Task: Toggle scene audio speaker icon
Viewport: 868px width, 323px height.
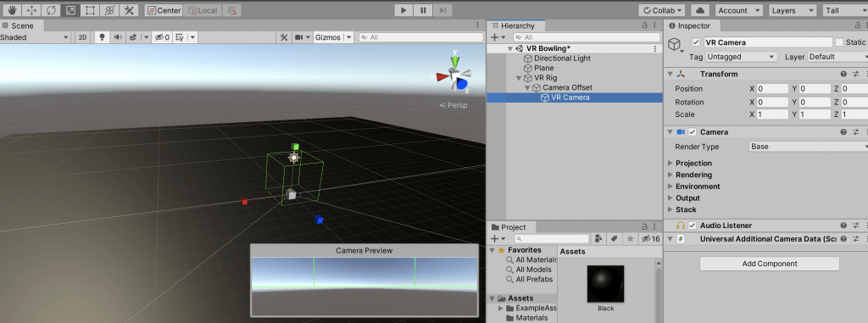Action: pos(117,37)
